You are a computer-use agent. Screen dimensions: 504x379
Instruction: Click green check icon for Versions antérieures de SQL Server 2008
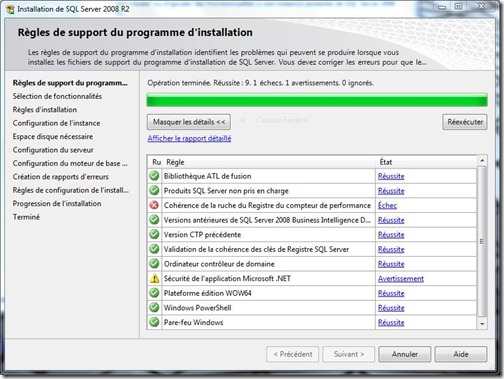coord(154,220)
